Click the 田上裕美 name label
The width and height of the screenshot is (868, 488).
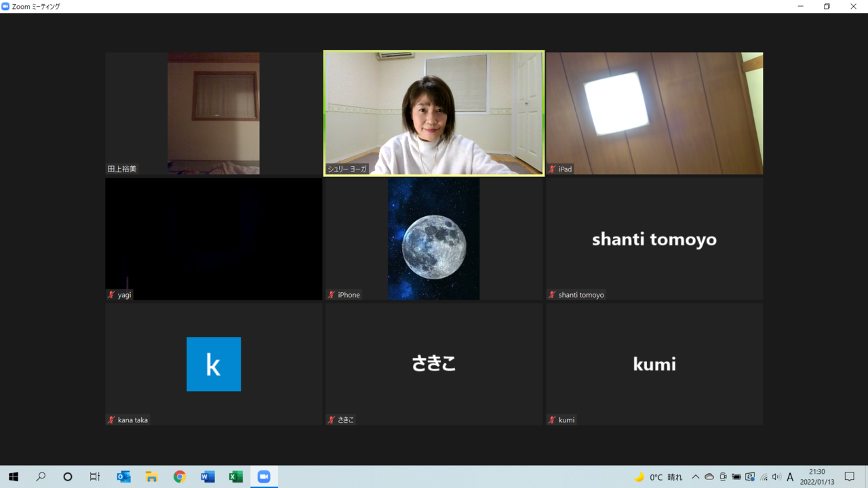tap(122, 169)
